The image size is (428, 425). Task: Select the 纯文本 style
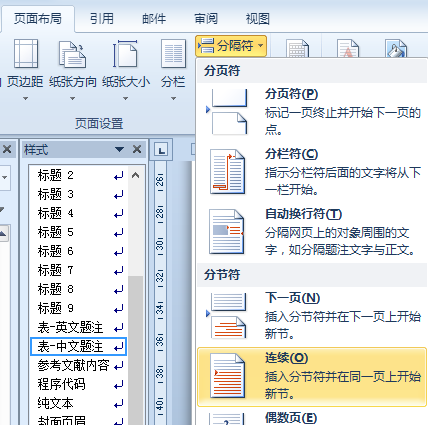pyautogui.click(x=78, y=403)
